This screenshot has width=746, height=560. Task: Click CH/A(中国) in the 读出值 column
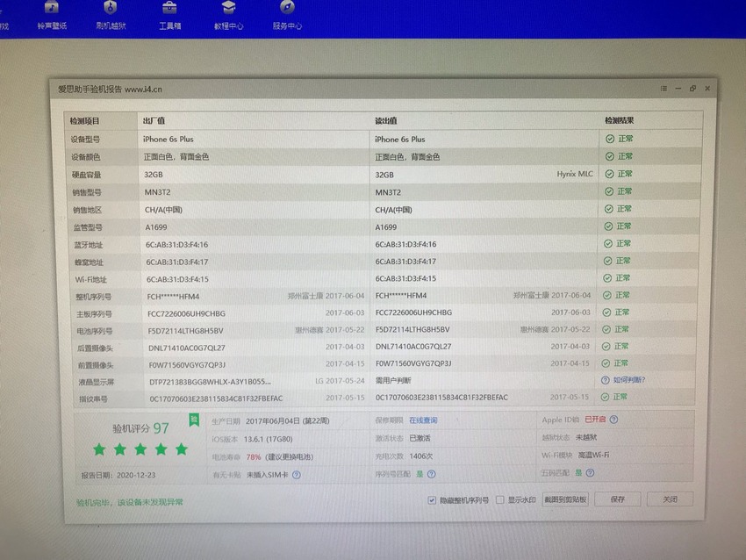pos(393,210)
